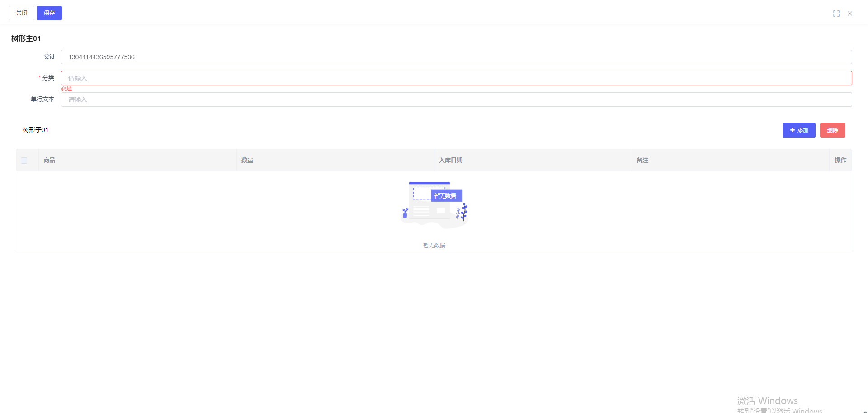Screen dimensions: 868x413
Task: Close the dialog with the X icon
Action: [849, 14]
